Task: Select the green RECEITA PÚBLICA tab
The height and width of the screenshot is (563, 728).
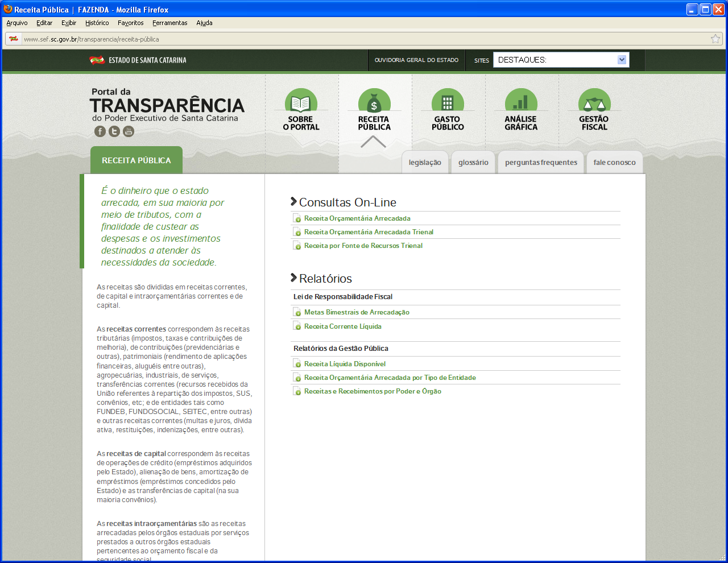Action: click(136, 160)
